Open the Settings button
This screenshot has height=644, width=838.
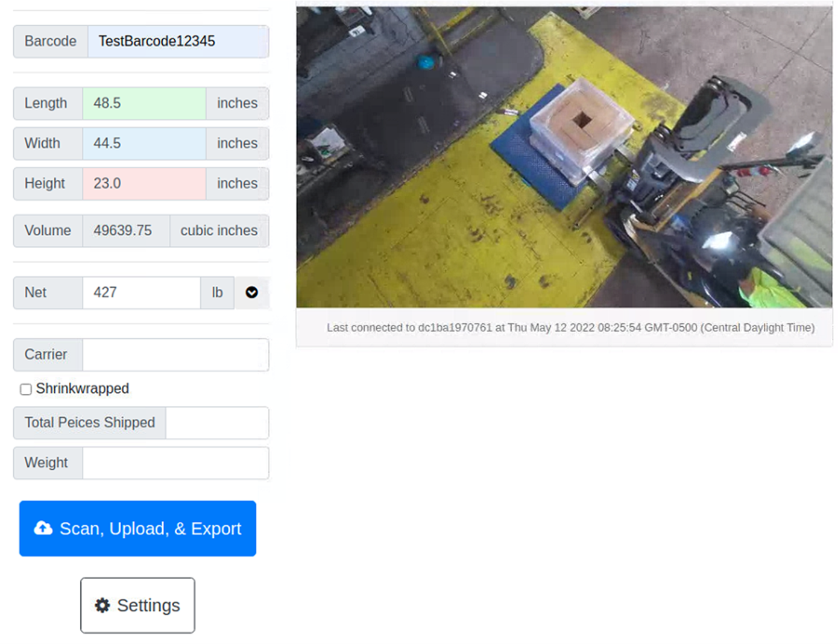[137, 605]
